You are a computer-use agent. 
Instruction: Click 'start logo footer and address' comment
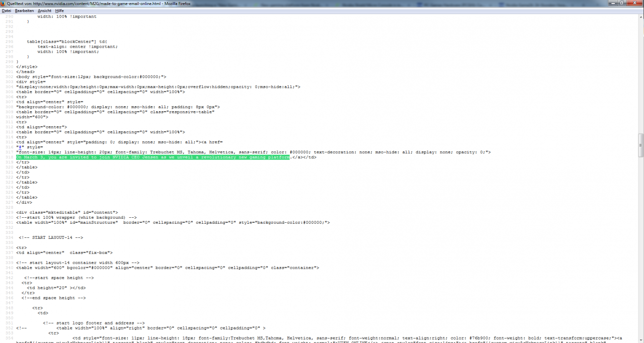(x=94, y=323)
